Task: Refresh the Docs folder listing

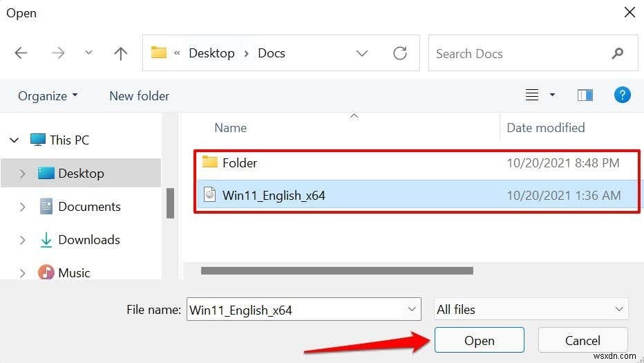Action: [x=400, y=53]
